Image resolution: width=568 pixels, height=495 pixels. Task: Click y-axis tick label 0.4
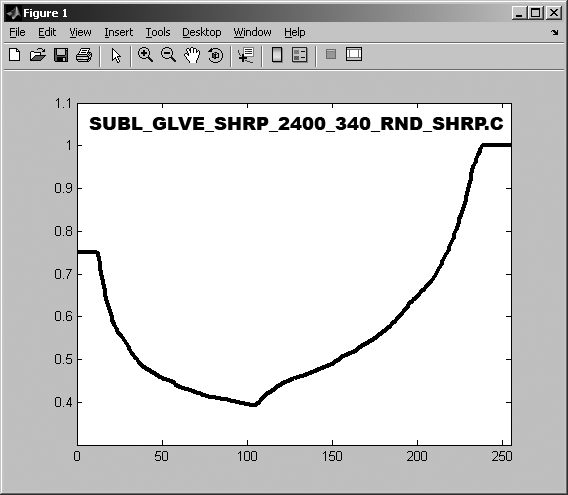63,402
